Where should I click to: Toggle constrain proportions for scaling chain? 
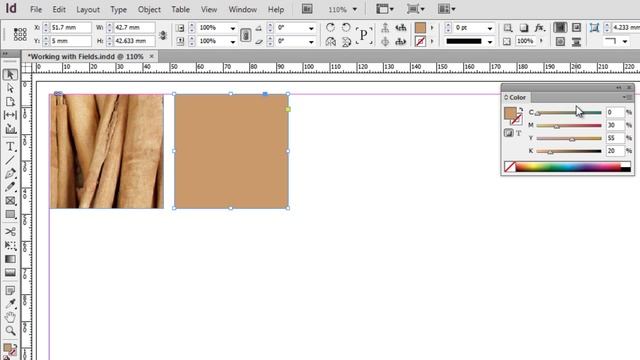pyautogui.click(x=245, y=35)
